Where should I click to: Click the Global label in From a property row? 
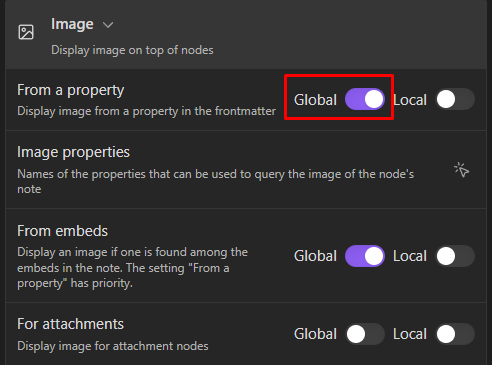pos(315,100)
